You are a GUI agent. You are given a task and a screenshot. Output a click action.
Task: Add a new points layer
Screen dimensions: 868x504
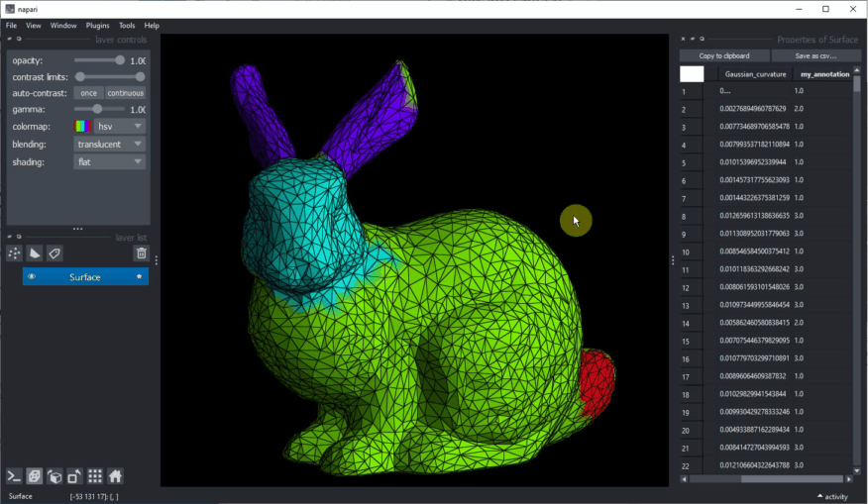(14, 253)
